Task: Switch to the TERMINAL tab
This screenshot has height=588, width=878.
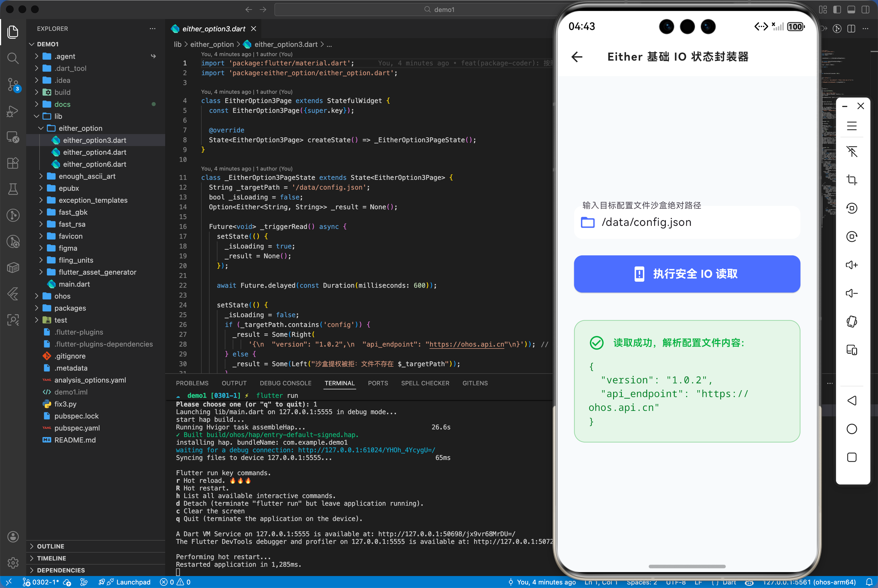Action: click(340, 383)
